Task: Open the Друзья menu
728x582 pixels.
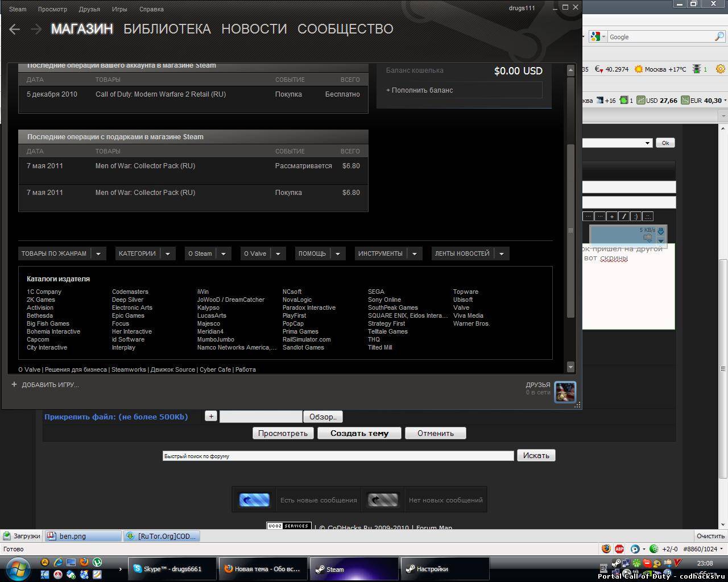Action: (89, 9)
